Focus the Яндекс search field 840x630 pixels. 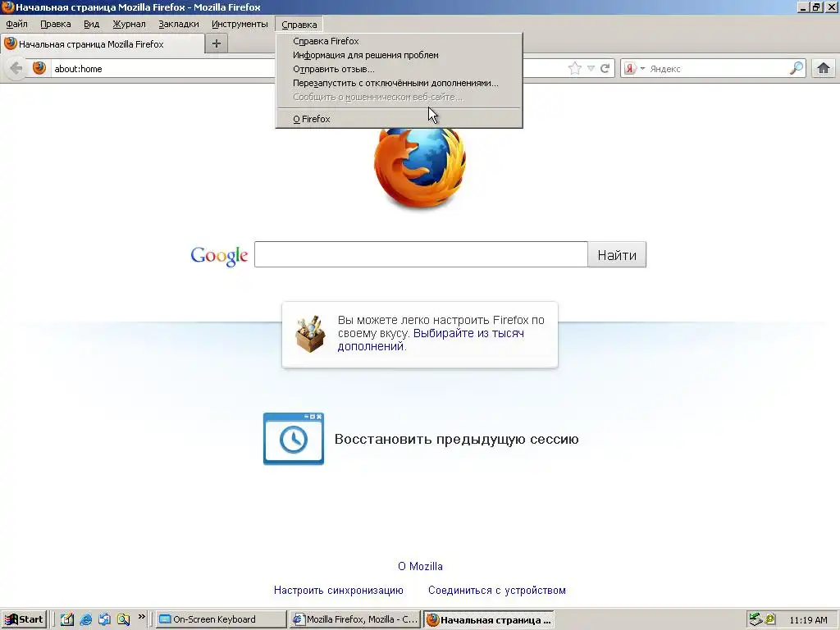[x=718, y=69]
